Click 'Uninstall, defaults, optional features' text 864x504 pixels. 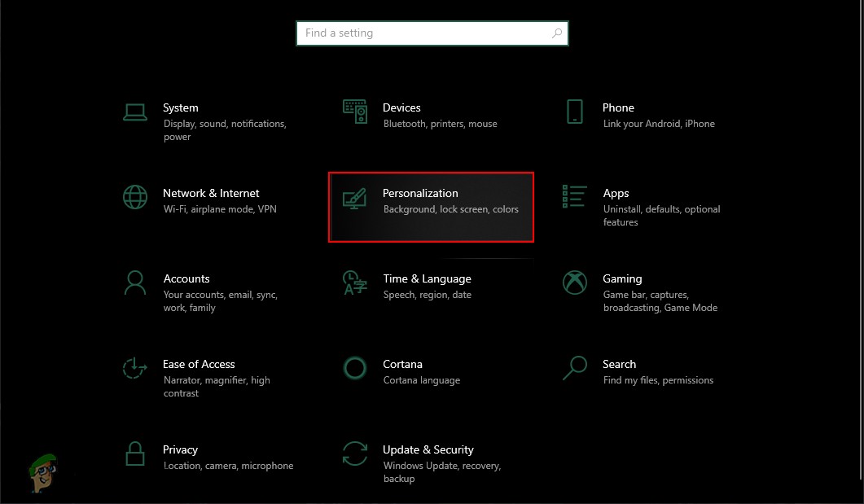pos(661,216)
